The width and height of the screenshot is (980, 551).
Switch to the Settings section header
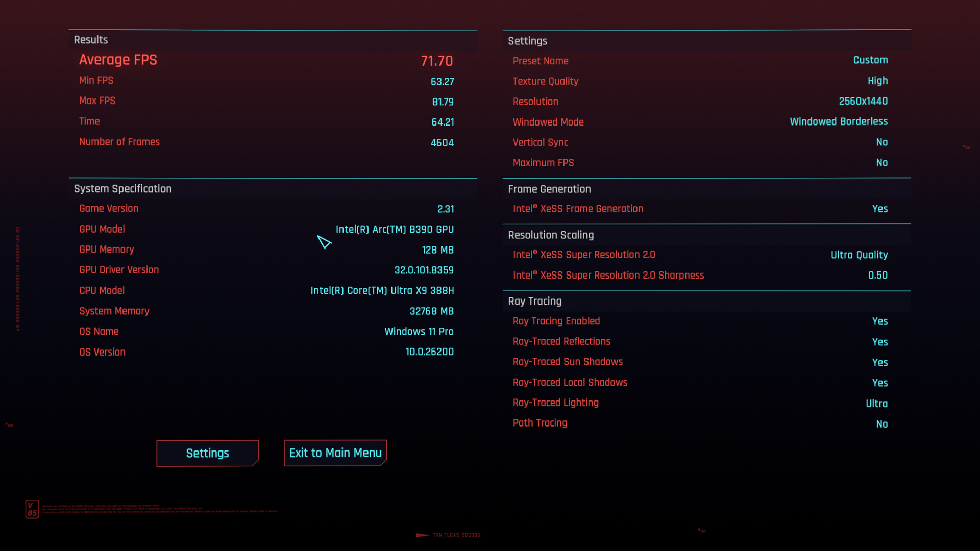pos(528,41)
